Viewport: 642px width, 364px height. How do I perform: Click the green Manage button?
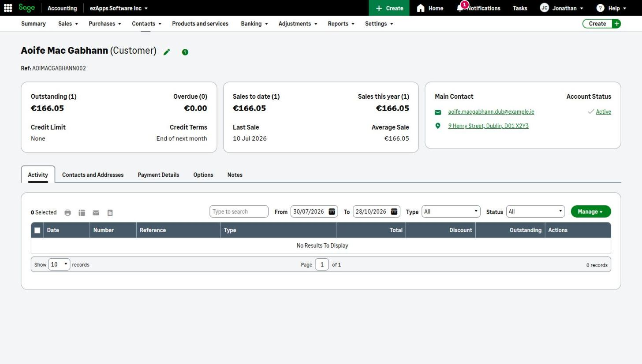591,212
